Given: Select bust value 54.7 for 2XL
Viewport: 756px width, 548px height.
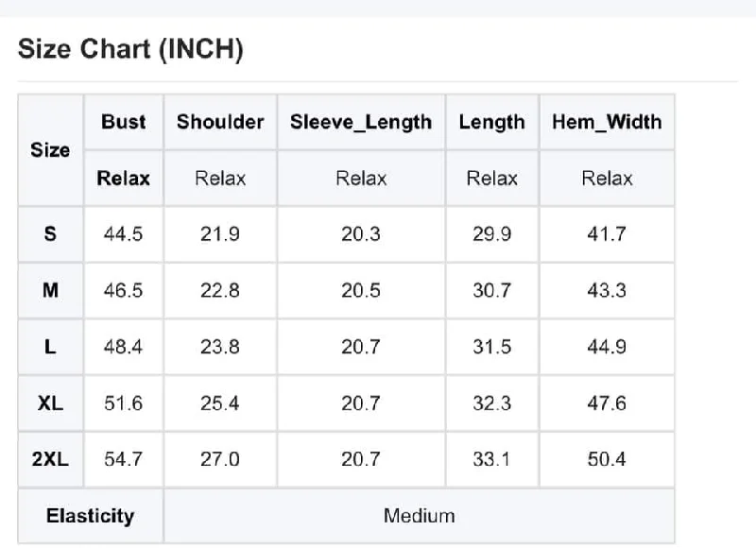Looking at the screenshot, I should [x=124, y=459].
